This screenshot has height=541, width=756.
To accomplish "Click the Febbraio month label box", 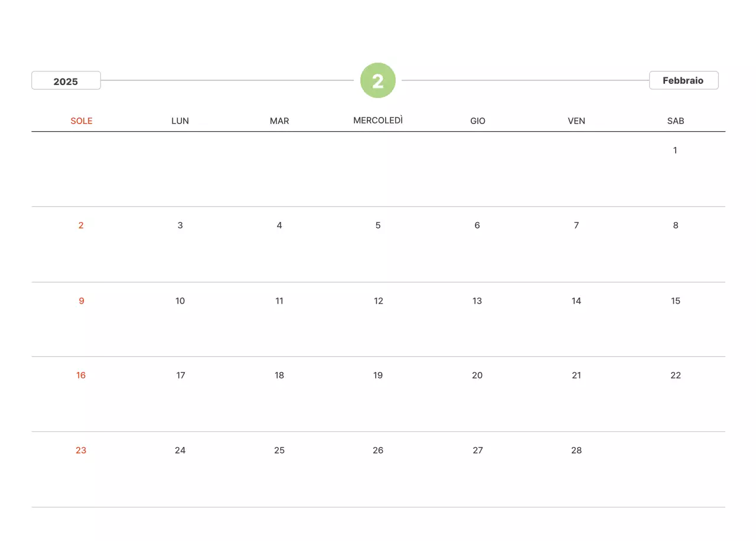I will tap(683, 80).
